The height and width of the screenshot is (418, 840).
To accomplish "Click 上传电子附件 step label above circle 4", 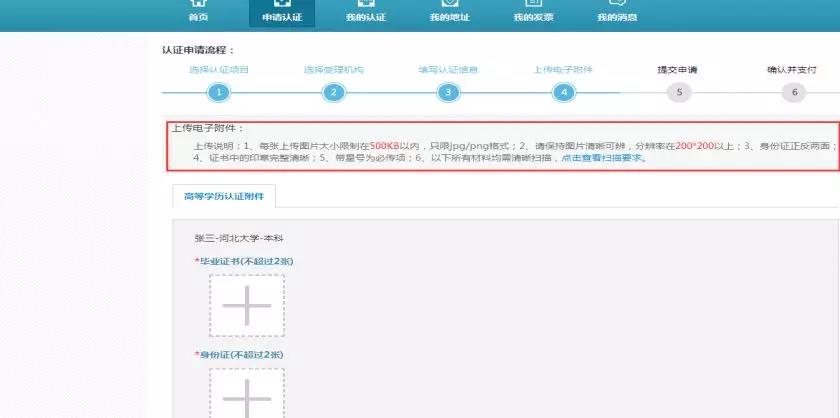I will 563,70.
